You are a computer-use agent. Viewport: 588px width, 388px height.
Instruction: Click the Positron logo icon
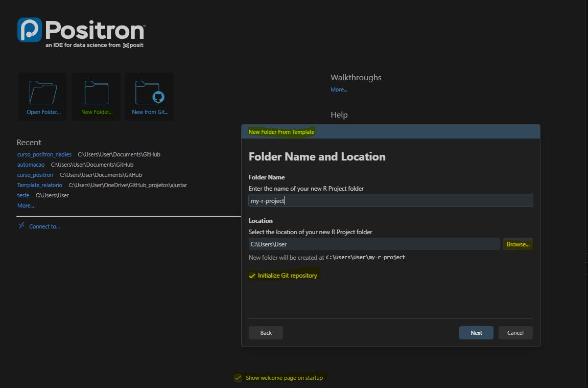(x=29, y=30)
